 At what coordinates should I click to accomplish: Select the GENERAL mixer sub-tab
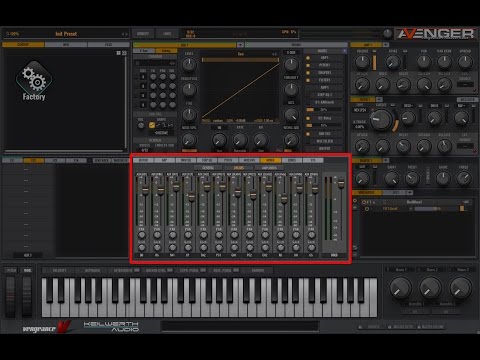(208, 168)
